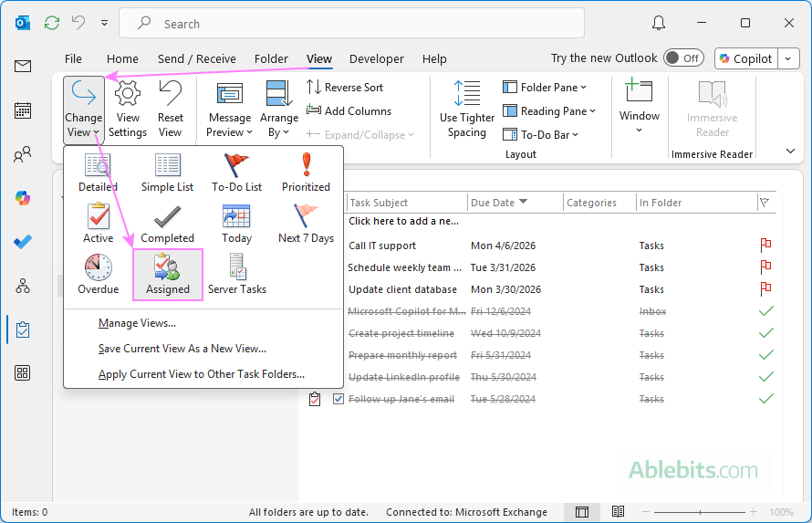Select the Completed view
The image size is (812, 523).
tap(167, 224)
